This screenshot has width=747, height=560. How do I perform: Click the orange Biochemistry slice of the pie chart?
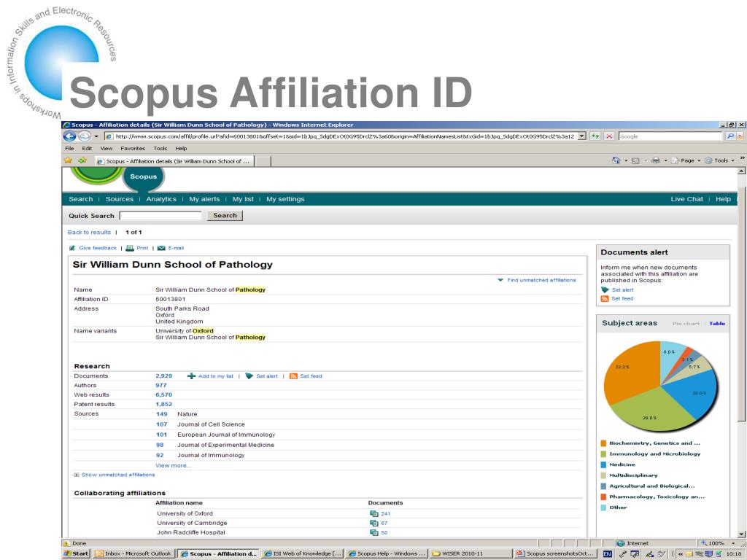(631, 371)
